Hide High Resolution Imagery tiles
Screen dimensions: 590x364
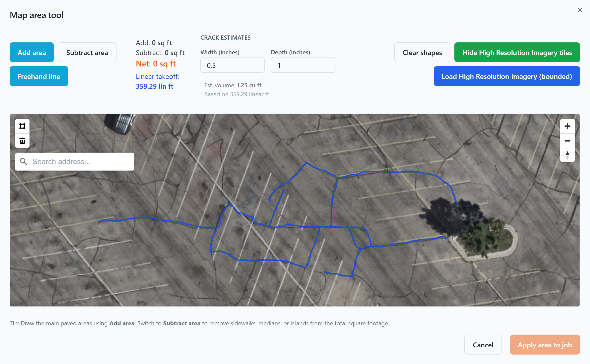pos(517,53)
